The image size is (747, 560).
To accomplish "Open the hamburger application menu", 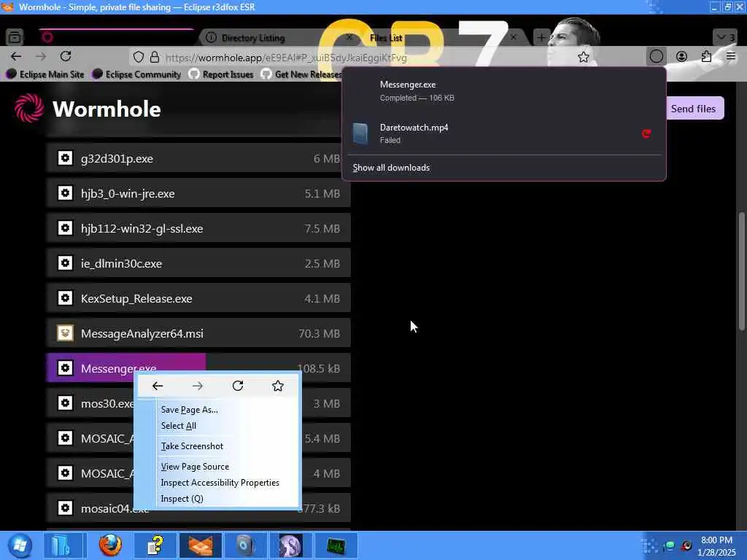I will (x=731, y=57).
